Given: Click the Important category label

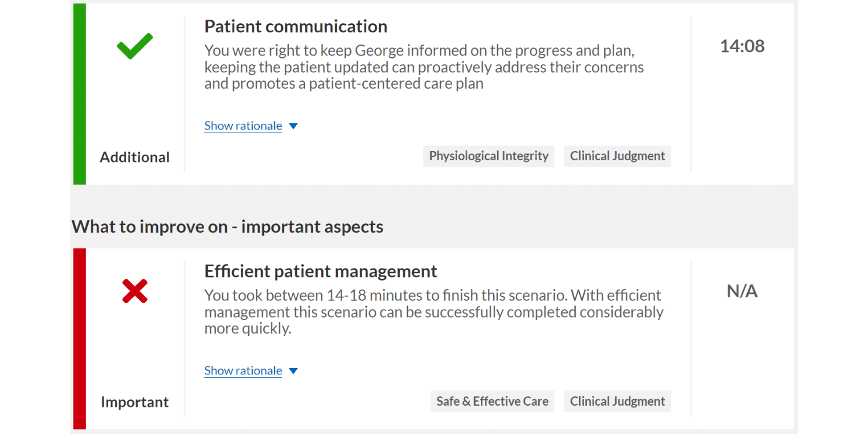Looking at the screenshot, I should [x=135, y=402].
